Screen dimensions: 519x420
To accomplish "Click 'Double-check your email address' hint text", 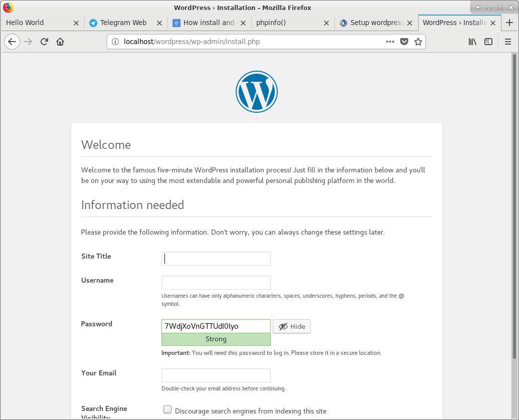I will tap(224, 388).
